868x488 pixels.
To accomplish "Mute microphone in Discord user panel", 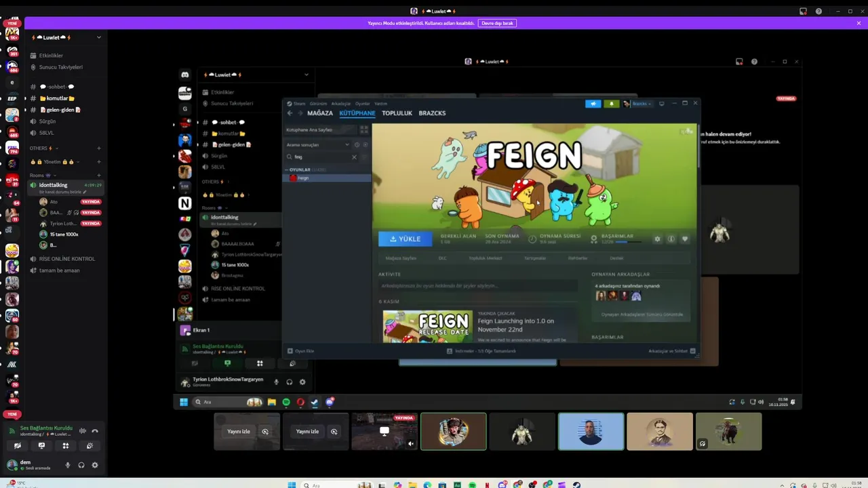I will [67, 465].
